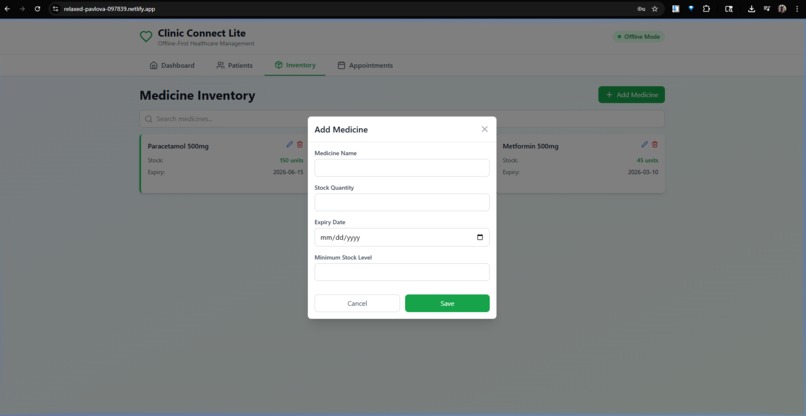
Task: Switch to the Patients tab
Action: 234,65
